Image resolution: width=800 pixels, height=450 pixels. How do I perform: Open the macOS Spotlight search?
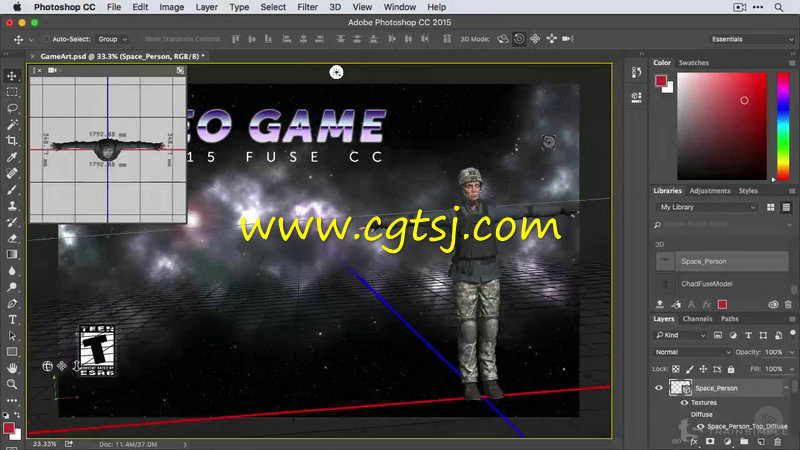click(779, 7)
